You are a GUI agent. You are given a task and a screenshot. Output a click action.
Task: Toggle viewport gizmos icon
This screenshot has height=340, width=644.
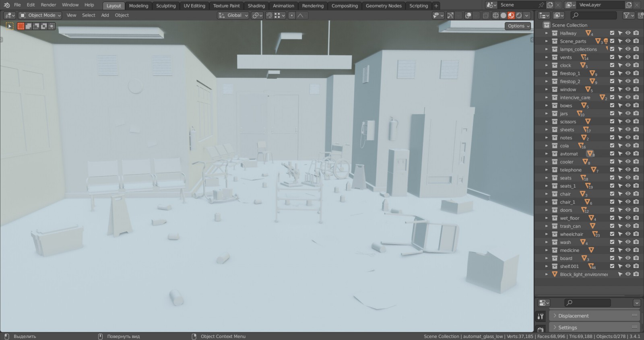coord(450,15)
